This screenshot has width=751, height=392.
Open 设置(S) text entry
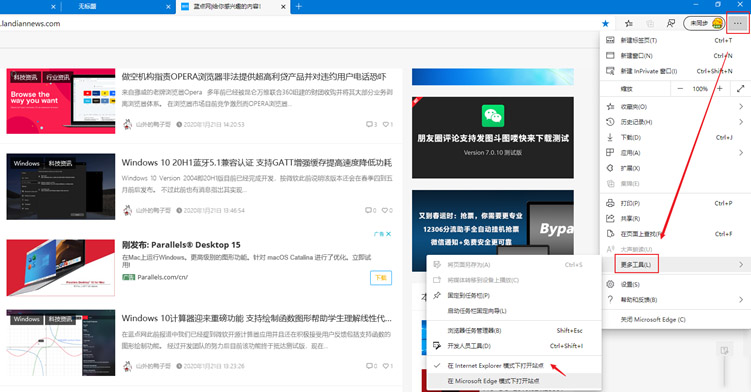click(630, 285)
